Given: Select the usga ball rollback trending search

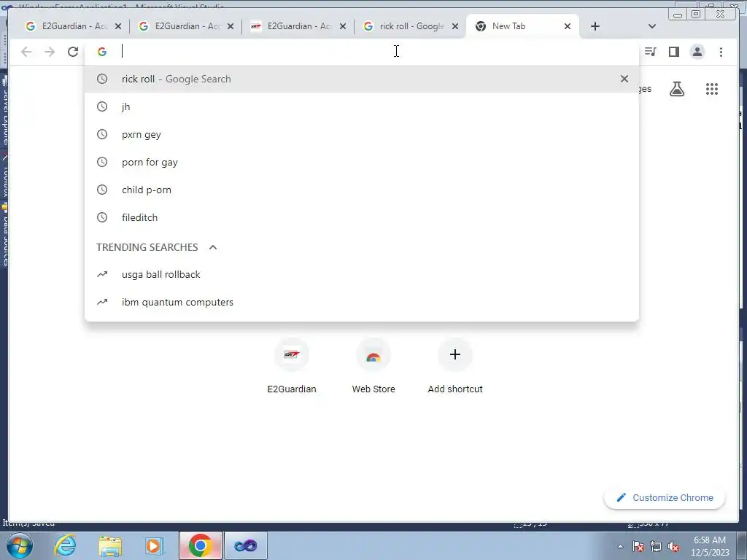Looking at the screenshot, I should click(x=362, y=274).
